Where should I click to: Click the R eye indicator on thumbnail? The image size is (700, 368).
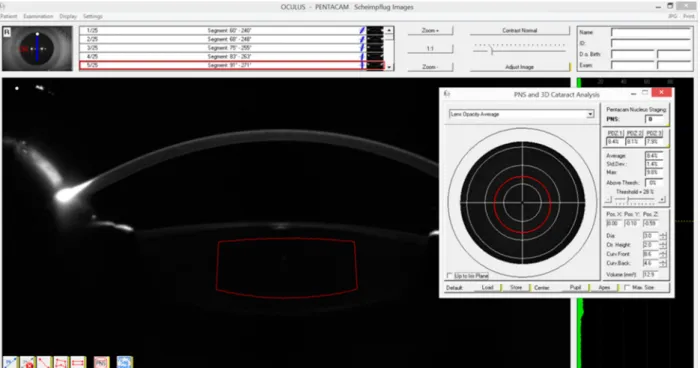point(7,32)
